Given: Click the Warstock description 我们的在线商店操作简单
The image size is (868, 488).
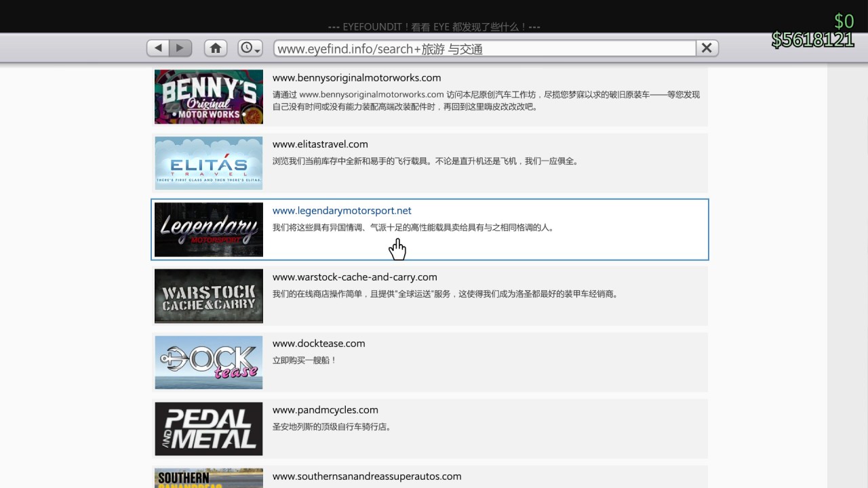Looking at the screenshot, I should coord(445,294).
